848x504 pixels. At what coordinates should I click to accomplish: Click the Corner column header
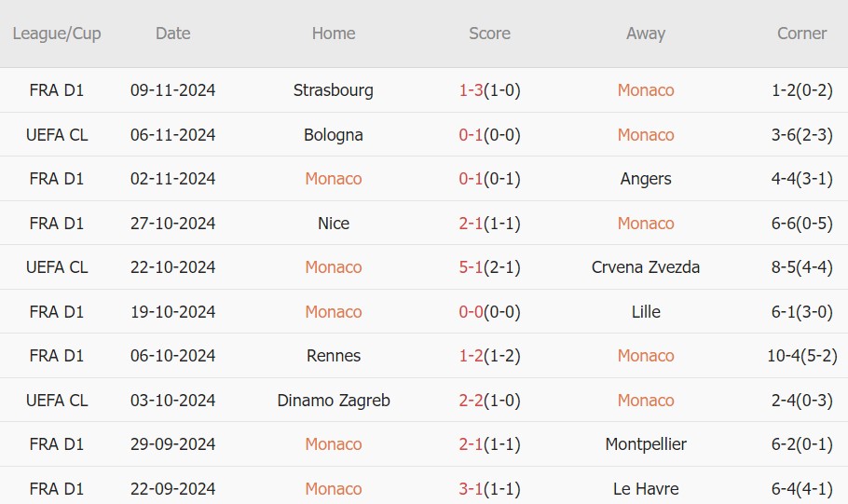[x=801, y=34]
